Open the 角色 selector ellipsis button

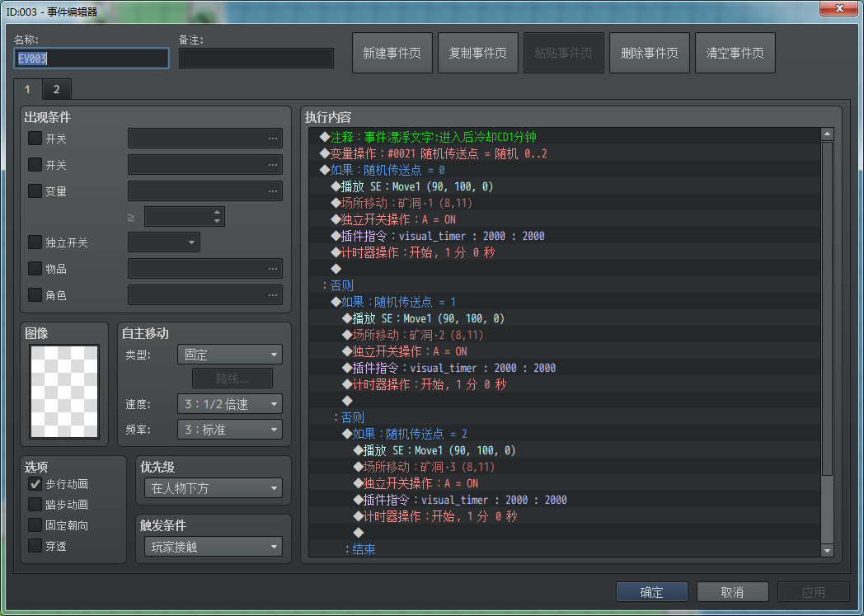(273, 295)
